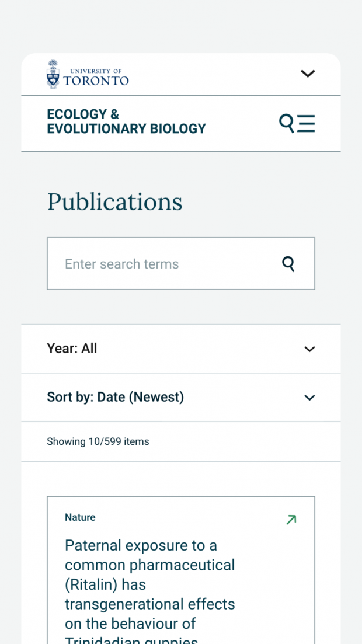The height and width of the screenshot is (644, 362).
Task: Click the "(Ritalin) has" title line
Action: 105,584
